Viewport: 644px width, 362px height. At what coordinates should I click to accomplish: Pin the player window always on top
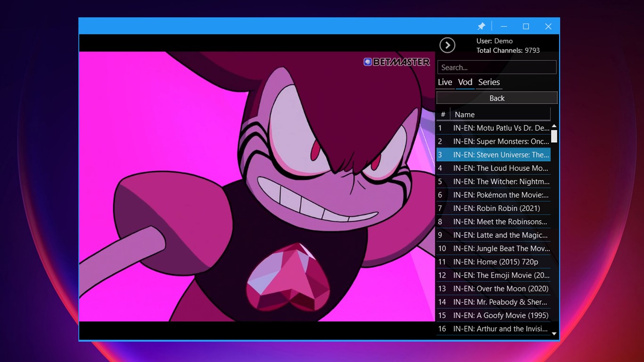(x=481, y=26)
